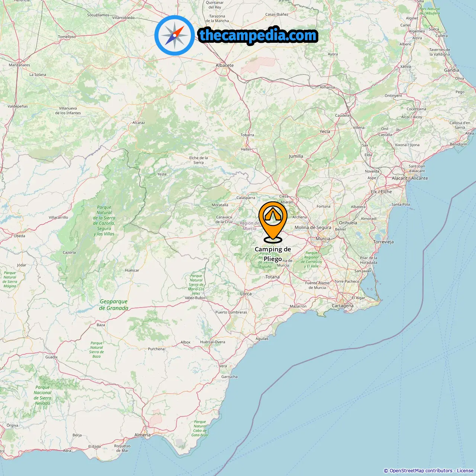The height and width of the screenshot is (476, 476).
Task: Select the Camping de Pliego label
Action: (273, 254)
